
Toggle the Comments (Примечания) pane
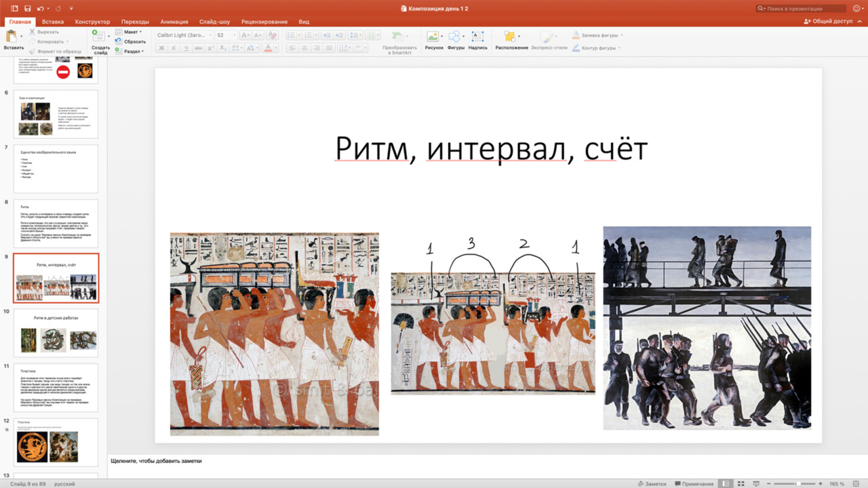pyautogui.click(x=694, y=484)
